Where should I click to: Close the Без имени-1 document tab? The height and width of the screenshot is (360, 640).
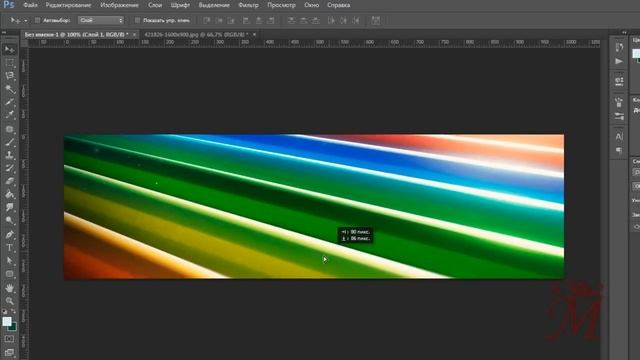coord(134,35)
